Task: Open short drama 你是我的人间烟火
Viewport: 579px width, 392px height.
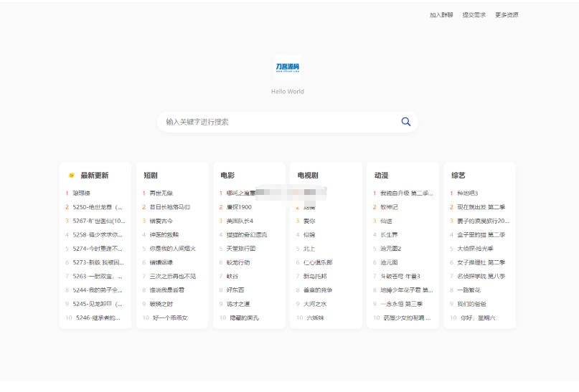Action: tap(172, 249)
